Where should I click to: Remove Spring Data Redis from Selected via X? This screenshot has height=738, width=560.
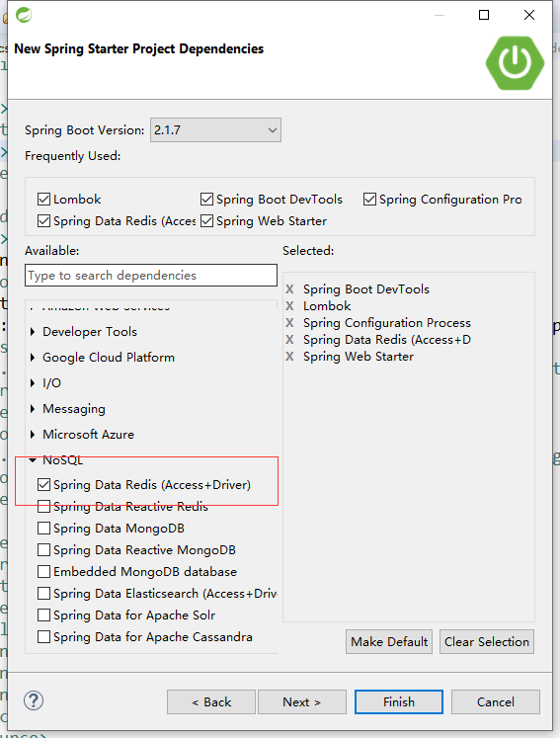[x=289, y=340]
